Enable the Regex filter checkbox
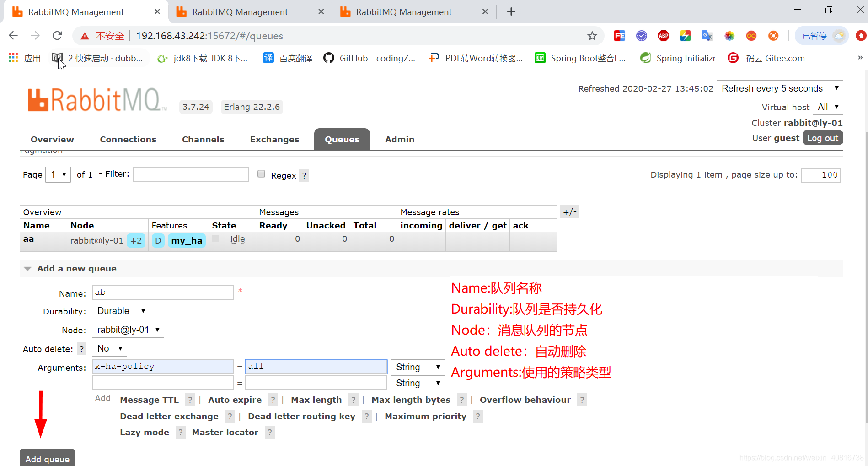This screenshot has width=868, height=466. pyautogui.click(x=261, y=173)
